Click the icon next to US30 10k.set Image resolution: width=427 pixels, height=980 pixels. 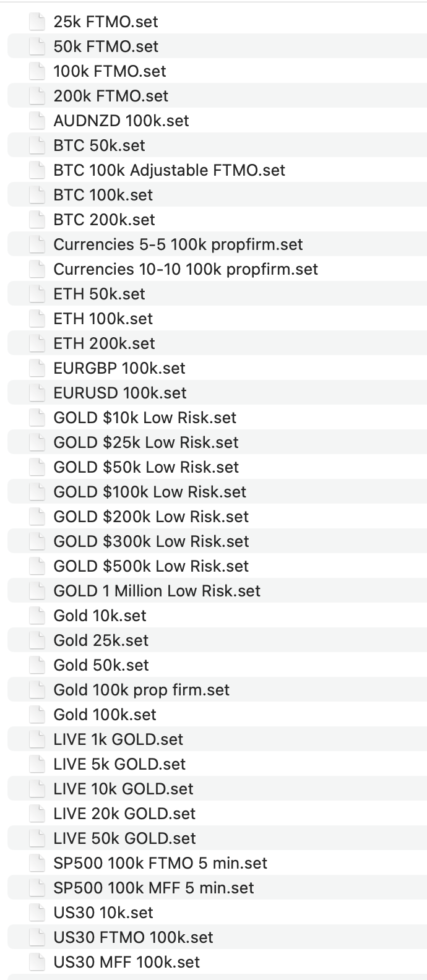(38, 913)
